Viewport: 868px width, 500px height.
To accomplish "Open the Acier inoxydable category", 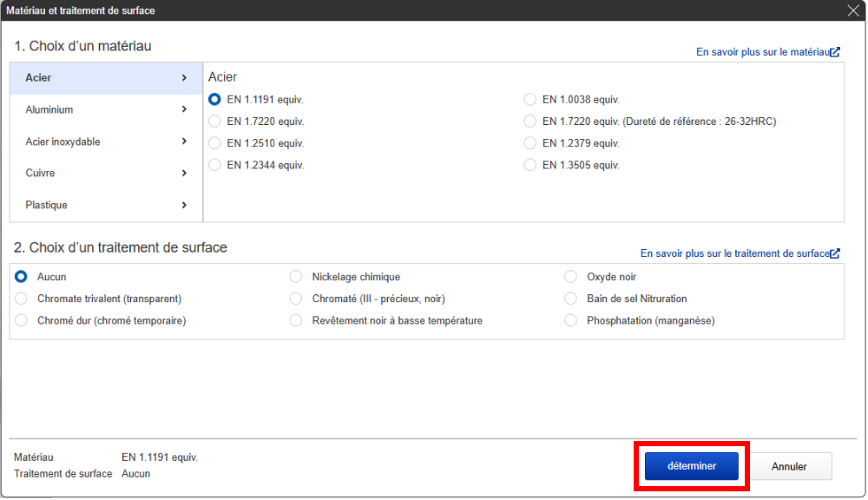I will [x=106, y=141].
